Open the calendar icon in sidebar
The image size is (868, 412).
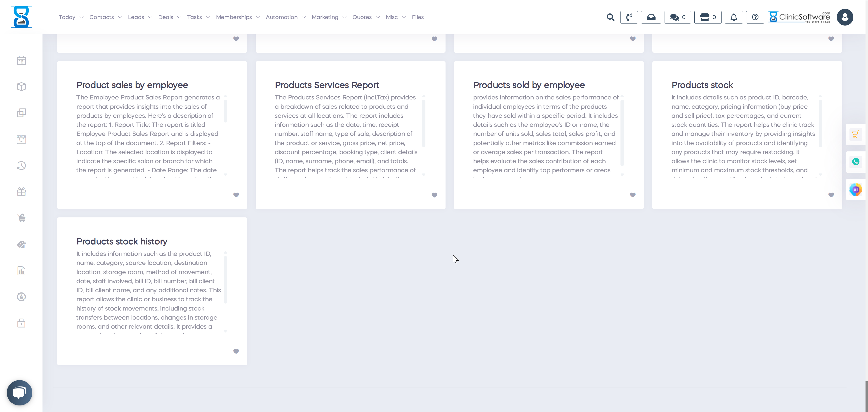[x=21, y=61]
